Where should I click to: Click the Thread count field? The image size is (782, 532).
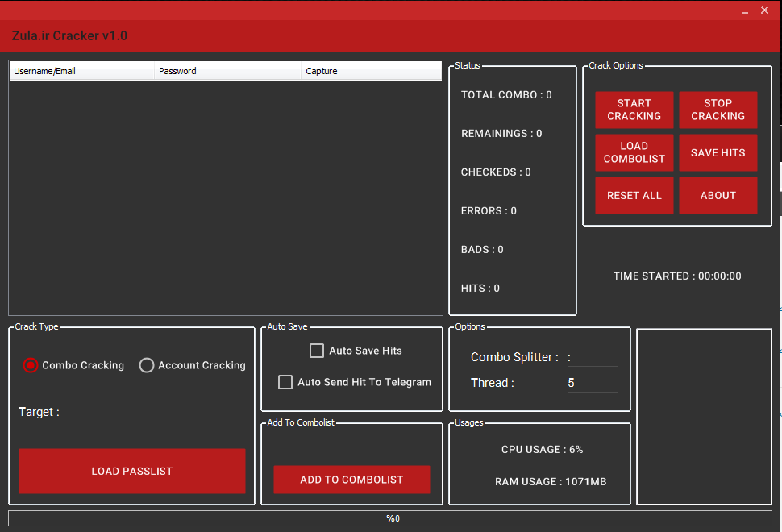pos(592,383)
